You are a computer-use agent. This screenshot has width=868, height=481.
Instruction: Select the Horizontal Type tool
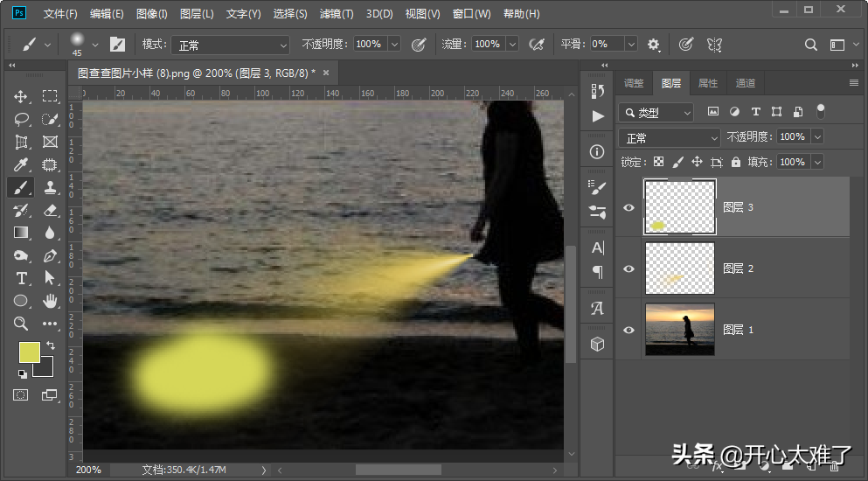click(x=21, y=278)
